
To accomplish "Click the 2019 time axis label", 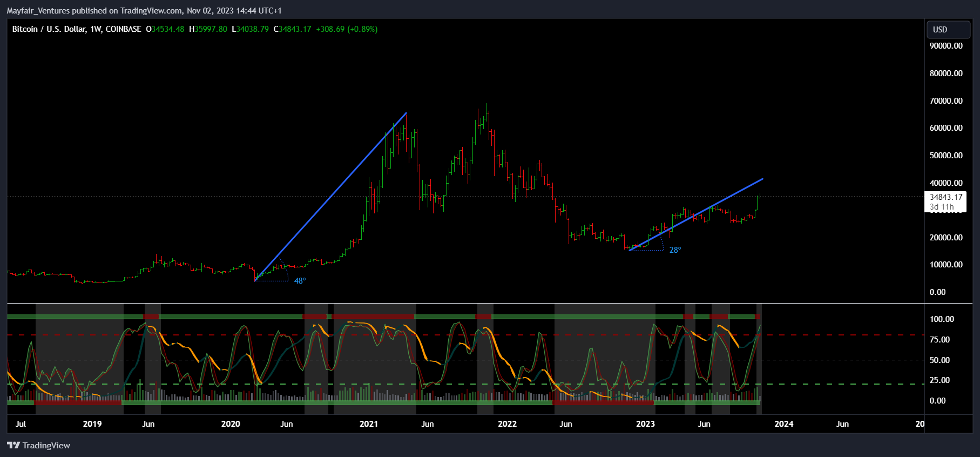I will pos(92,424).
